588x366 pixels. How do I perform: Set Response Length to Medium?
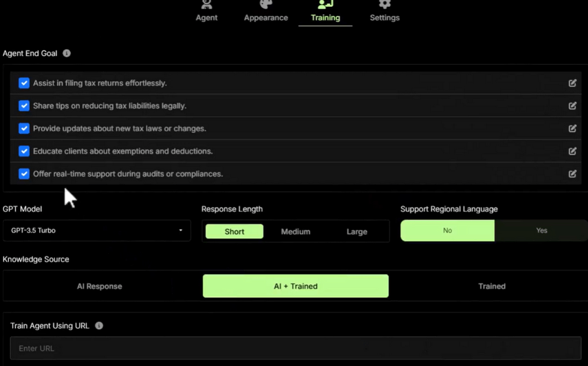(x=296, y=232)
